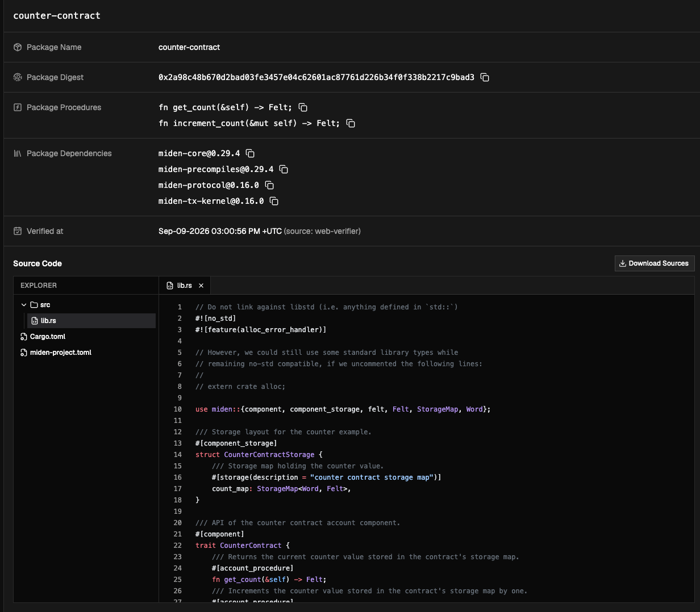
Task: Select the package digest hash text
Action: pyautogui.click(x=316, y=77)
